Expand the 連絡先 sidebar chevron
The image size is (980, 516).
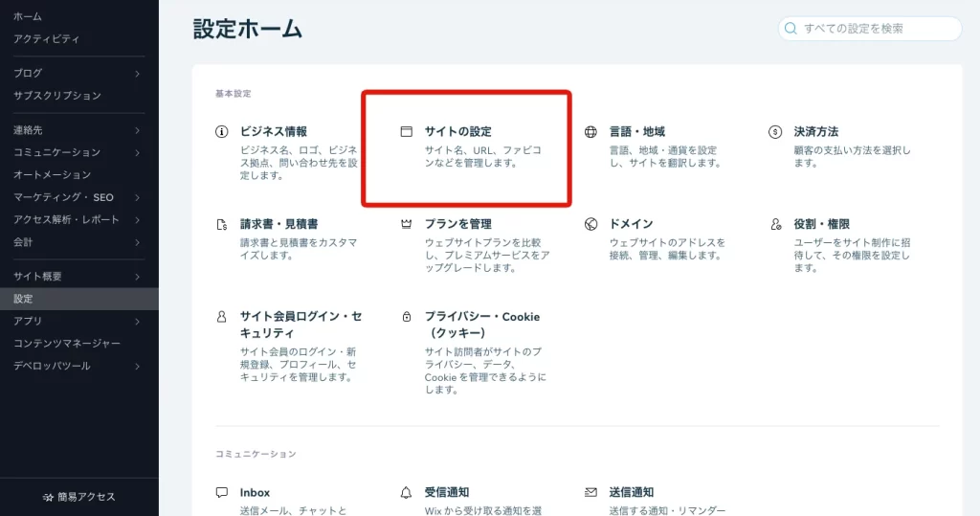(x=137, y=131)
